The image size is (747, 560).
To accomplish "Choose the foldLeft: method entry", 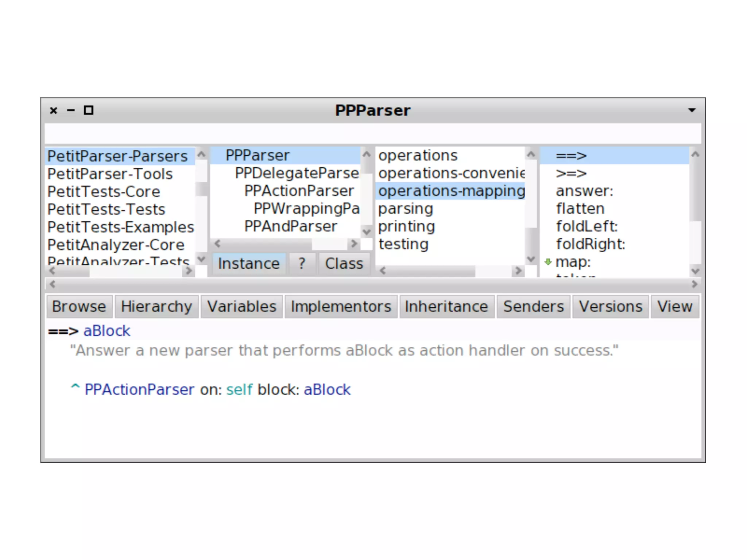I will tap(587, 226).
